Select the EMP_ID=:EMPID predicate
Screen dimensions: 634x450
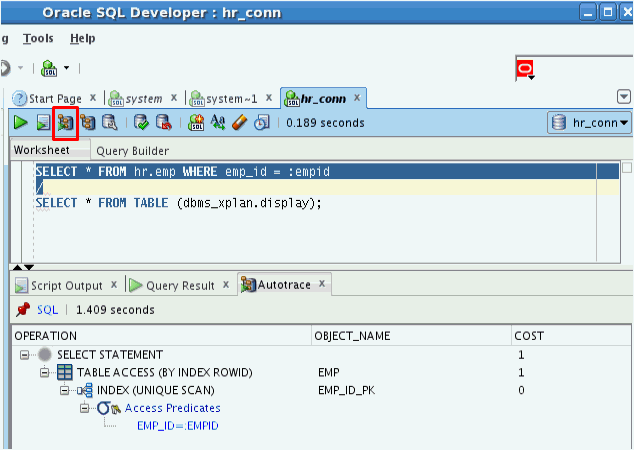click(x=178, y=425)
